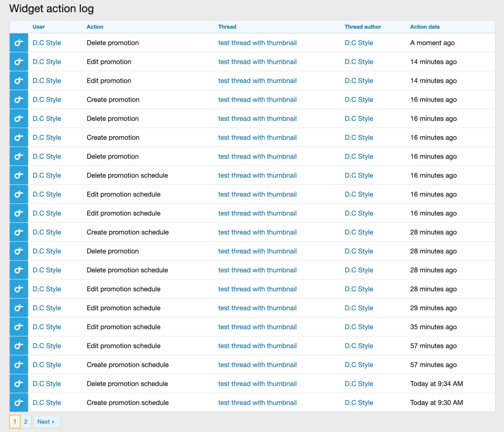Viewport: 504px width, 432px height.
Task: Click the avatar icon beside 'Create promotion schedule' at 9:30 AM
Action: pos(19,402)
